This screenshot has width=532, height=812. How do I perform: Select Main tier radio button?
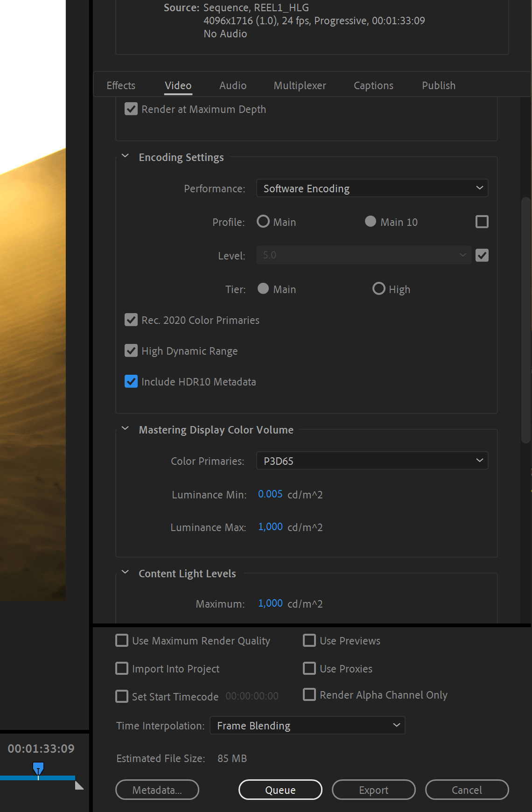263,288
